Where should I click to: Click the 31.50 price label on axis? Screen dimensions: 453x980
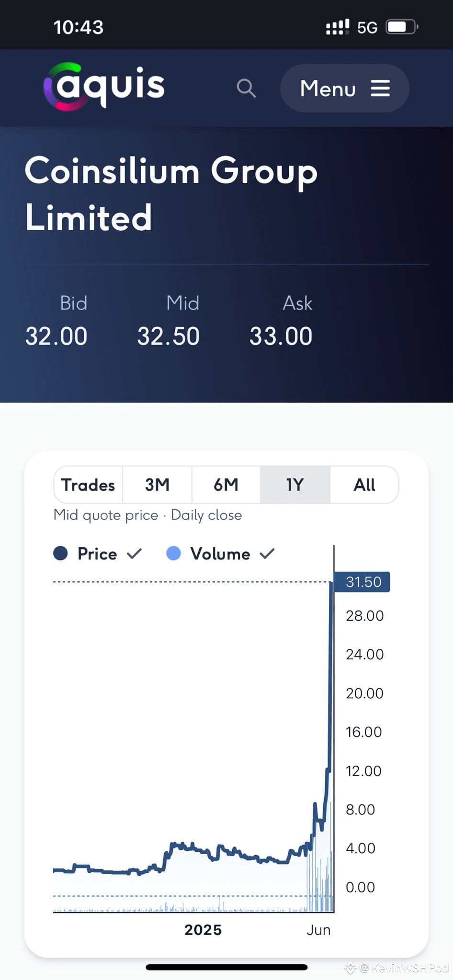(x=362, y=582)
